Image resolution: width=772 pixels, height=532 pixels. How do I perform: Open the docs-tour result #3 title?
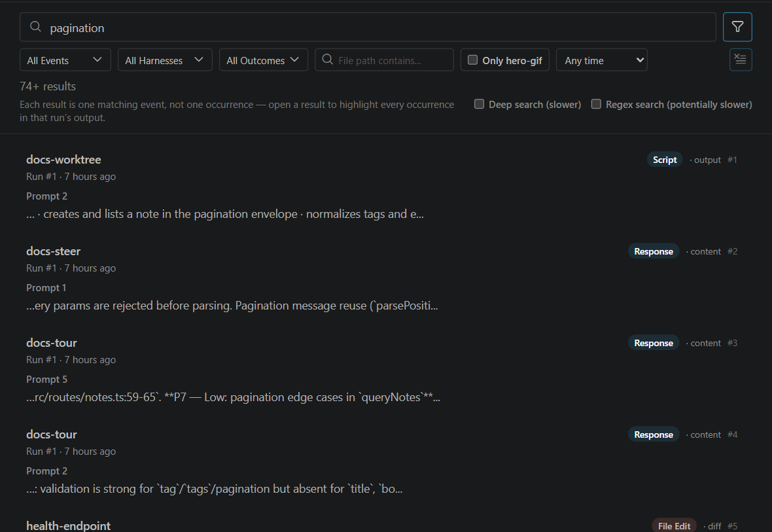click(x=52, y=343)
